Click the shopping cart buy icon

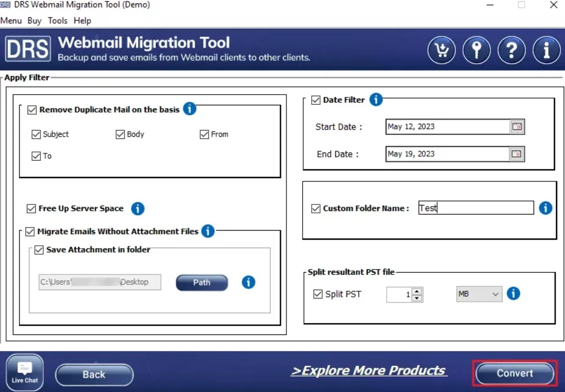[442, 50]
